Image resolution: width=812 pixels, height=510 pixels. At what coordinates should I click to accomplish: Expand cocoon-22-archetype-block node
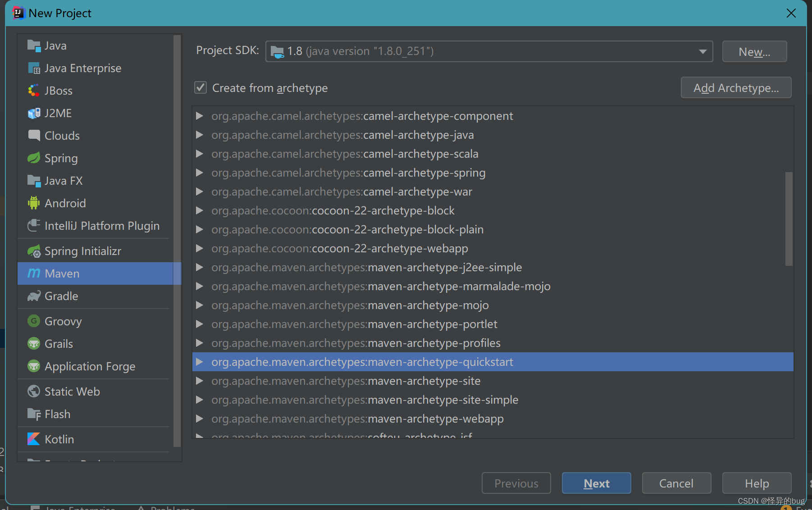coord(199,210)
